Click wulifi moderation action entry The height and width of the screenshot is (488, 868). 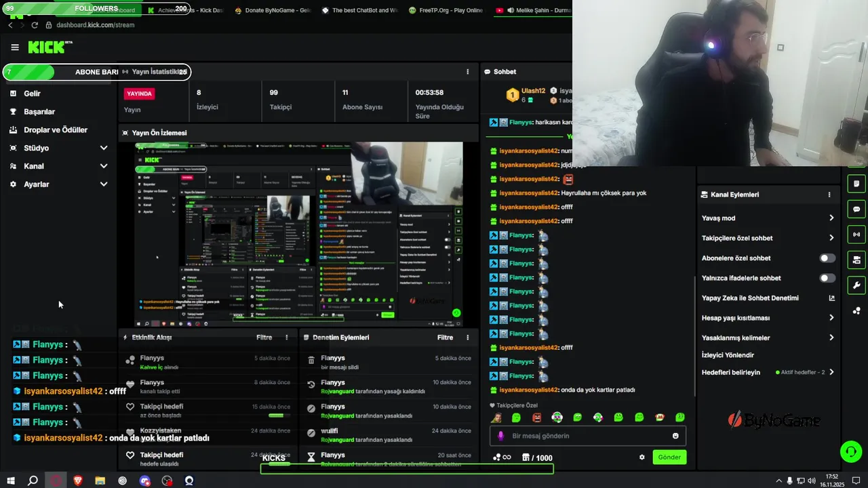389,435
